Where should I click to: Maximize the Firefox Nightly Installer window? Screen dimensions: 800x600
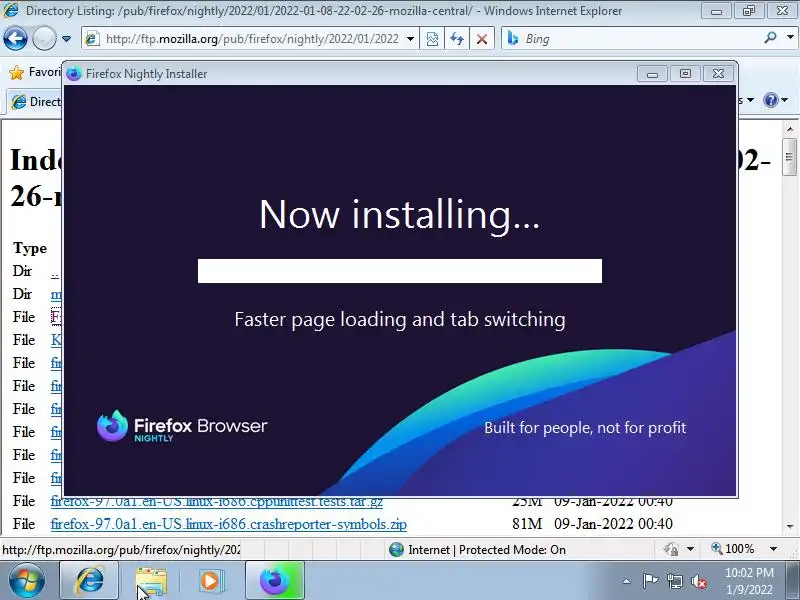[685, 73]
